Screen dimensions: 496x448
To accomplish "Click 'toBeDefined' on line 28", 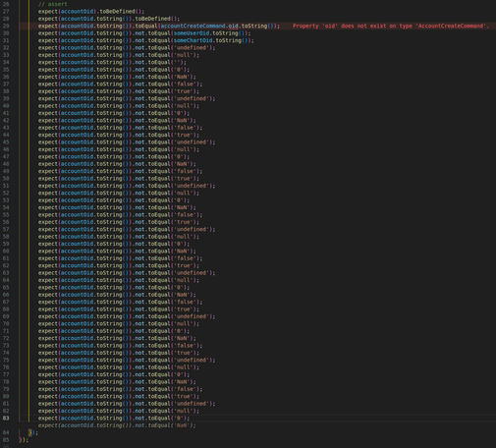I will click(153, 19).
